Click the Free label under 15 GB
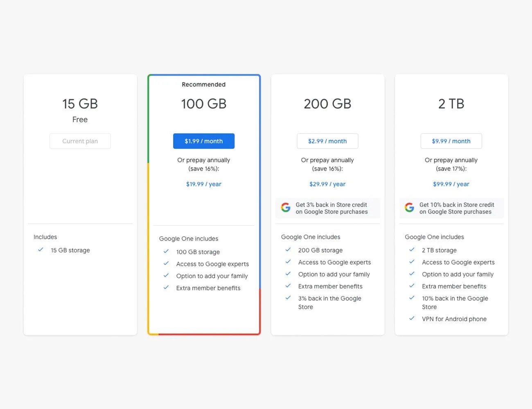This screenshot has height=409, width=532. [x=80, y=119]
